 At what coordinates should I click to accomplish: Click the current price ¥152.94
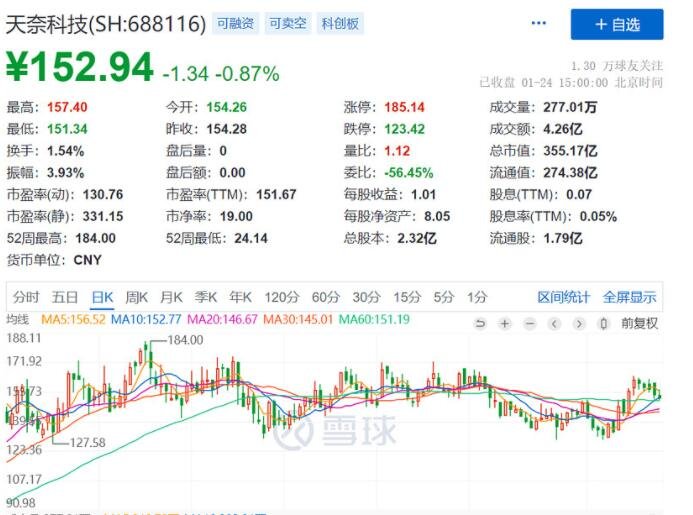tap(80, 67)
